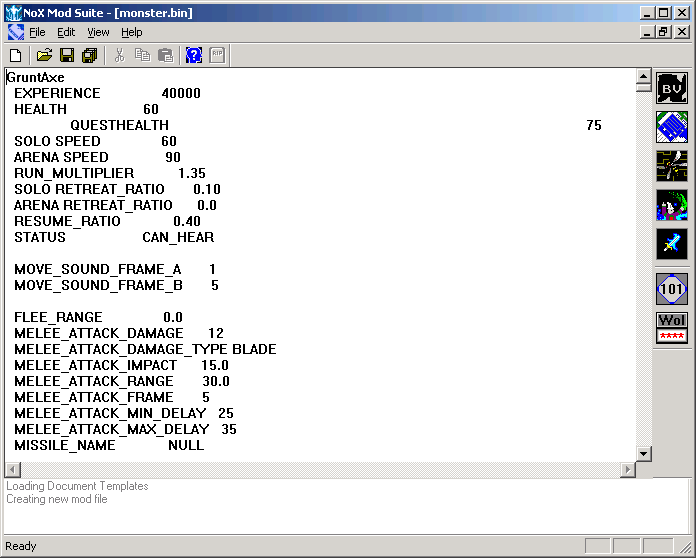The width and height of the screenshot is (696, 558).
Task: Click the New file toolbar icon
Action: pos(16,55)
